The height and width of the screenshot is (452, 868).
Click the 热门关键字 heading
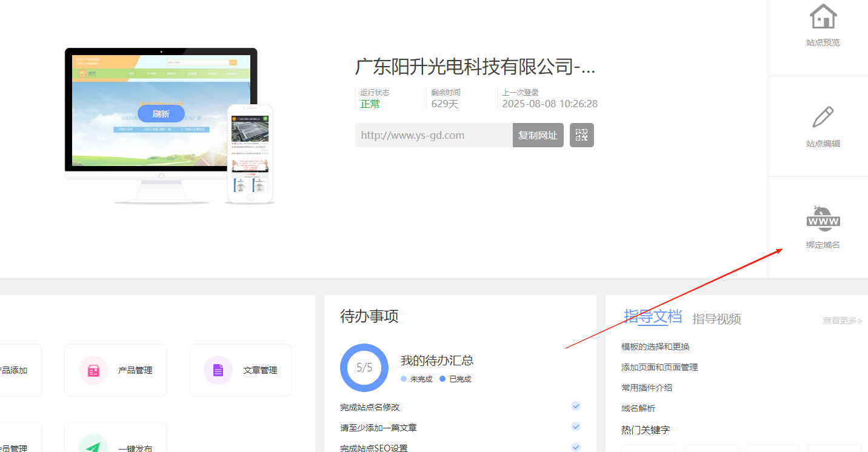click(x=646, y=430)
